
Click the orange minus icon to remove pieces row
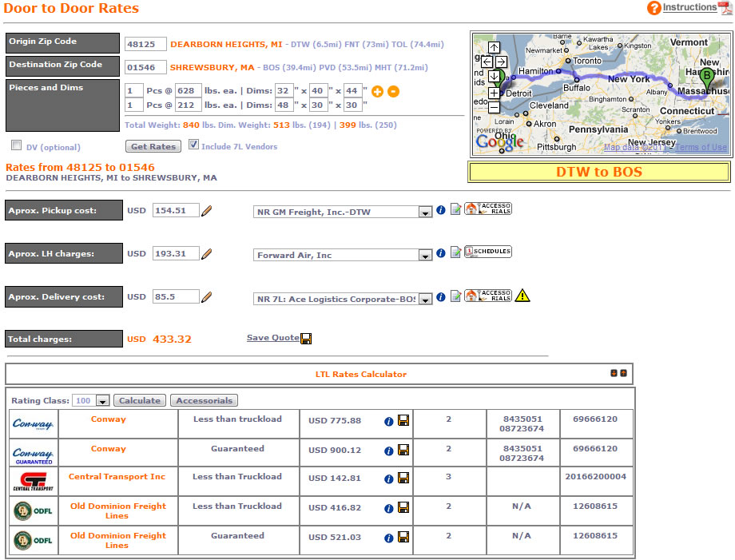pyautogui.click(x=393, y=92)
